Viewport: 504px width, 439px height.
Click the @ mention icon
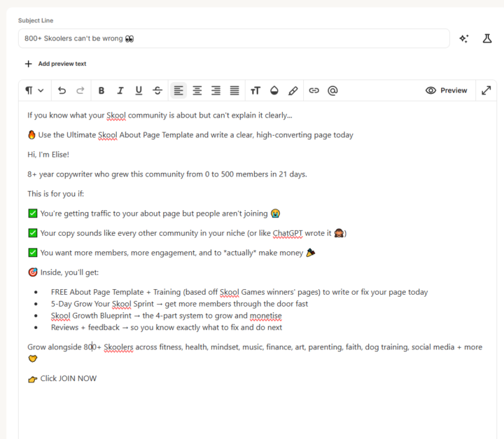click(332, 91)
